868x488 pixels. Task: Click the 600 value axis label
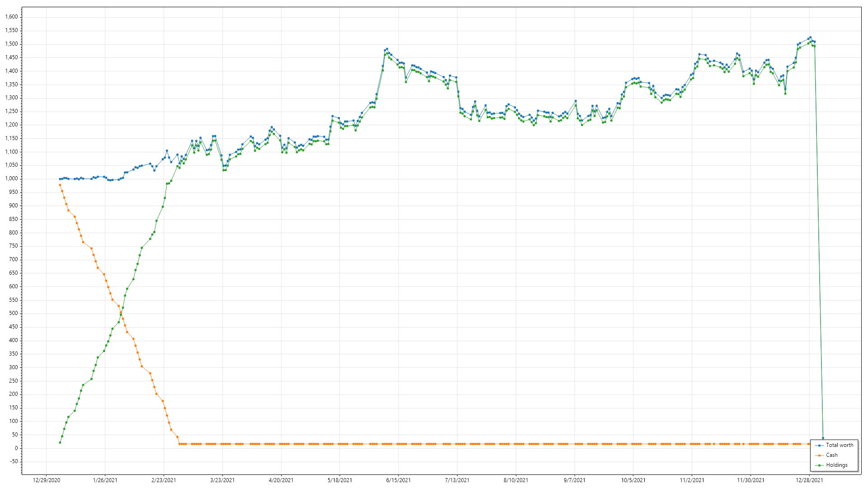coord(14,286)
